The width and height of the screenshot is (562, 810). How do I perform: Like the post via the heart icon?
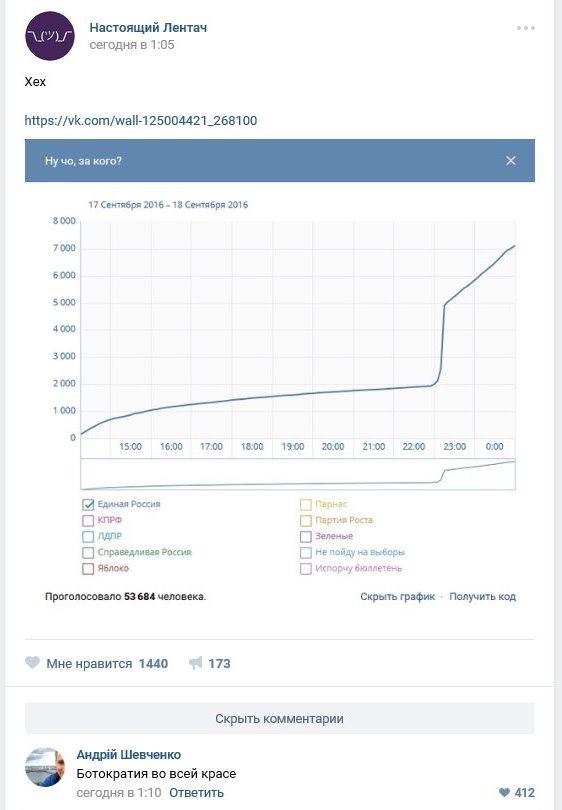tap(32, 663)
